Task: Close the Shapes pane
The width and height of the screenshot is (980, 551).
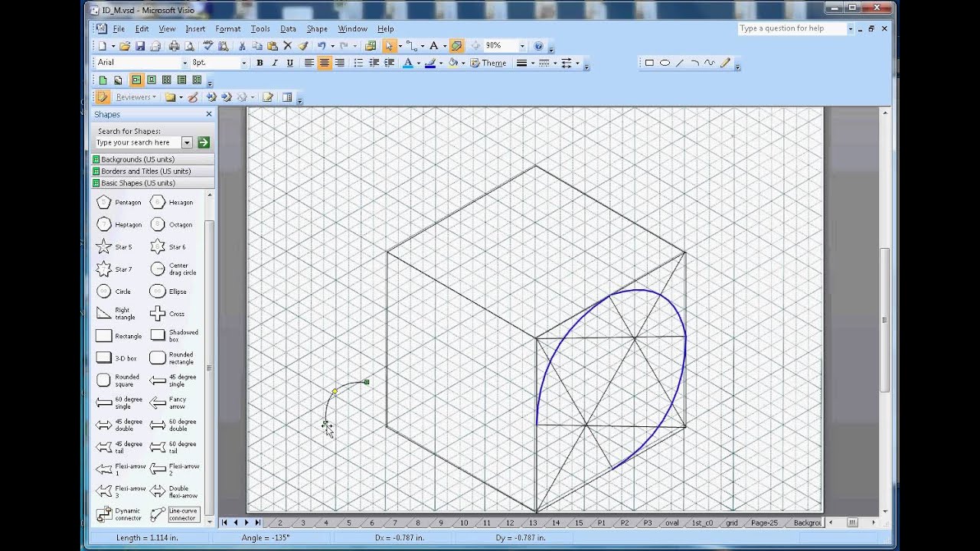Action: (209, 114)
